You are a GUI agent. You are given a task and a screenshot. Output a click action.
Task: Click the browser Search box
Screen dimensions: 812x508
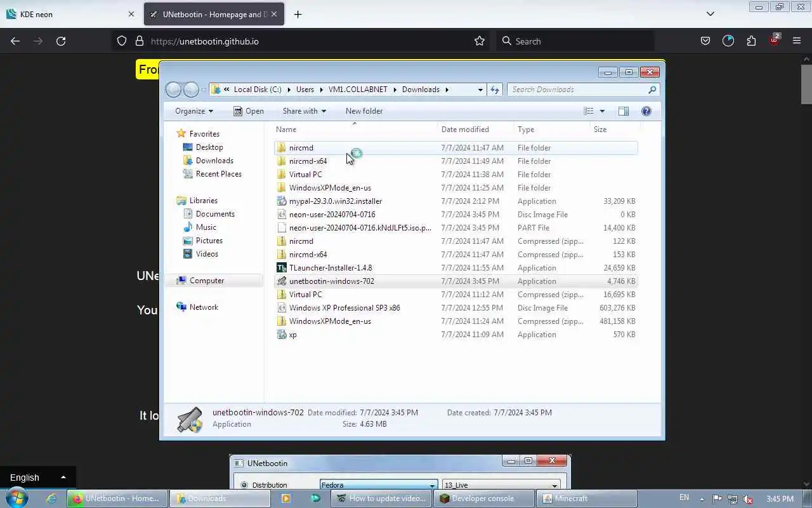[x=575, y=41]
